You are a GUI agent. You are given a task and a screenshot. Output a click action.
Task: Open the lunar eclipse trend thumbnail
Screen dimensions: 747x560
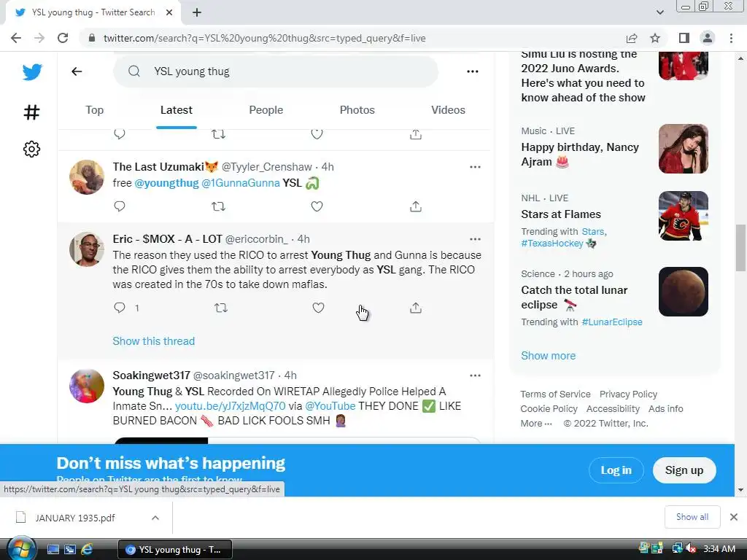tap(683, 292)
